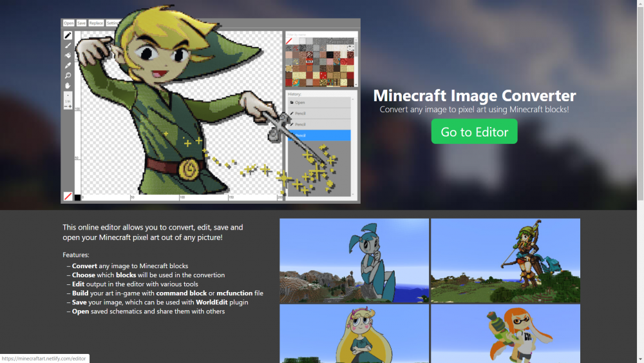Click the Link pixel art canvas preview

182,113
